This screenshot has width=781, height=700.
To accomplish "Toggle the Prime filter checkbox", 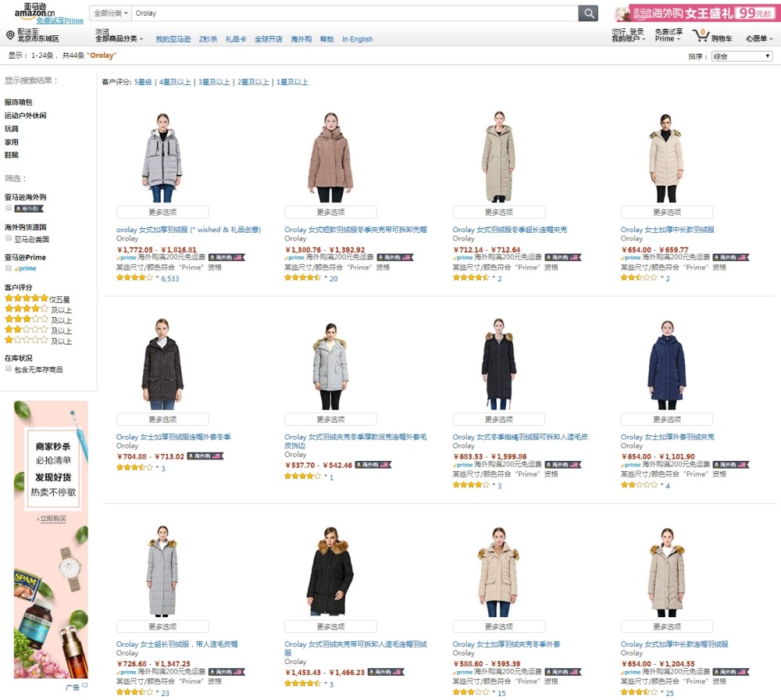I will coord(9,268).
